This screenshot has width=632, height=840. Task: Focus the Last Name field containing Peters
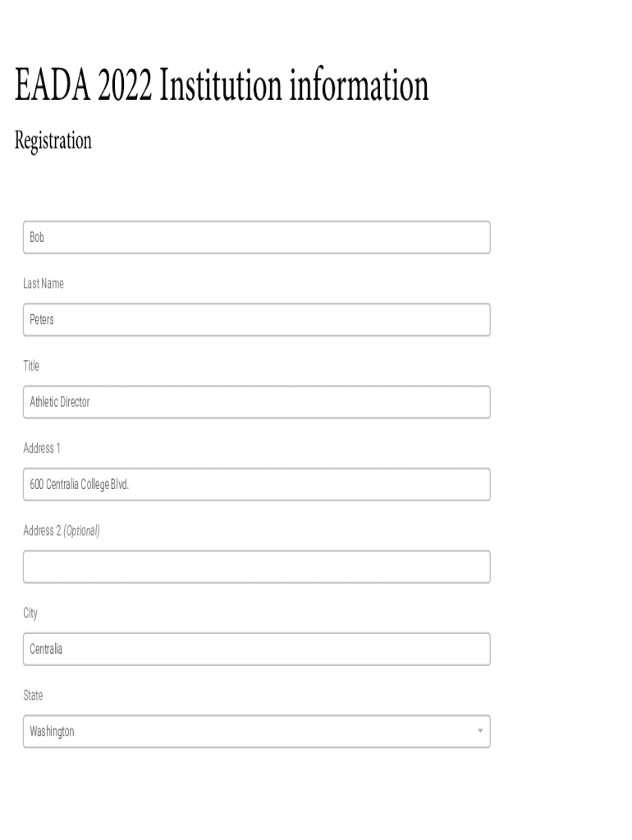coord(256,320)
